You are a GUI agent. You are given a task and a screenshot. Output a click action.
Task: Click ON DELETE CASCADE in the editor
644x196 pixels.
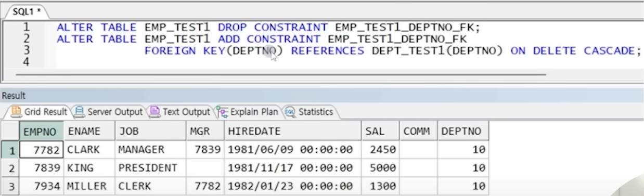[573, 51]
